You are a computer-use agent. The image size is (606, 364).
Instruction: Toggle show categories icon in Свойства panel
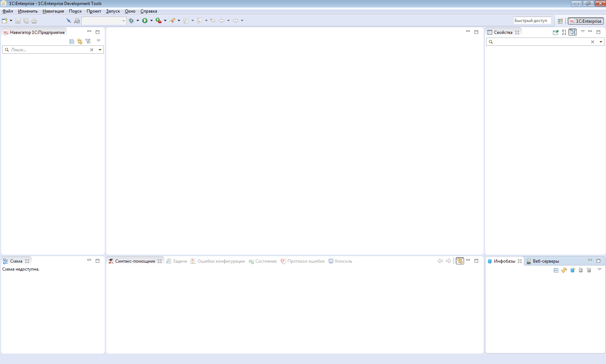click(x=573, y=32)
